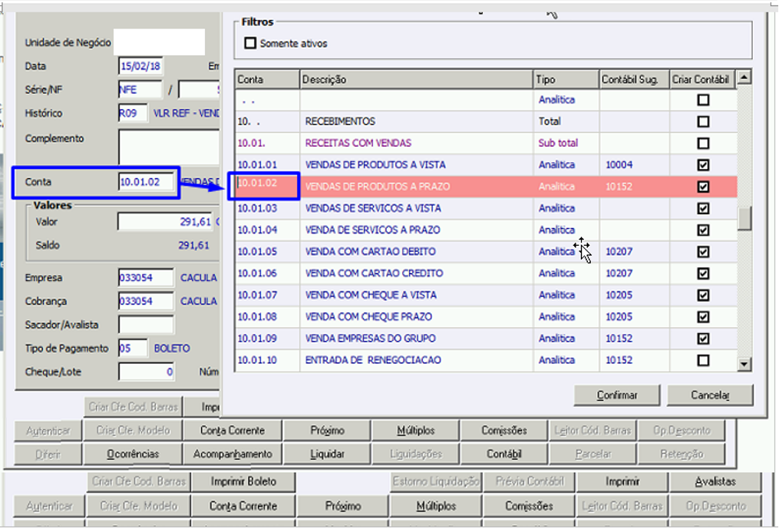The height and width of the screenshot is (532, 779).
Task: Click the Liquidar button
Action: click(327, 454)
